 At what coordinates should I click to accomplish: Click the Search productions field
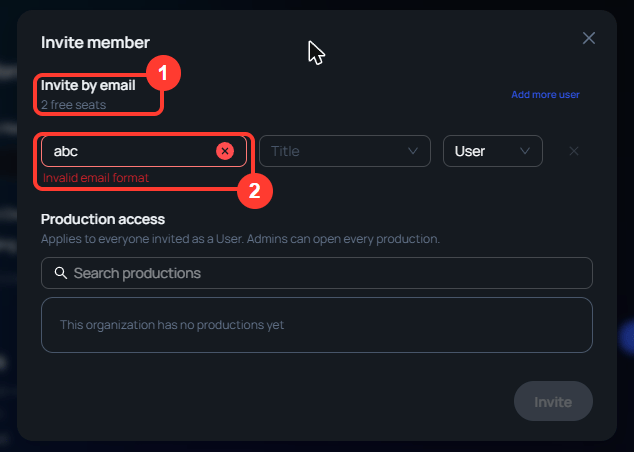[317, 273]
